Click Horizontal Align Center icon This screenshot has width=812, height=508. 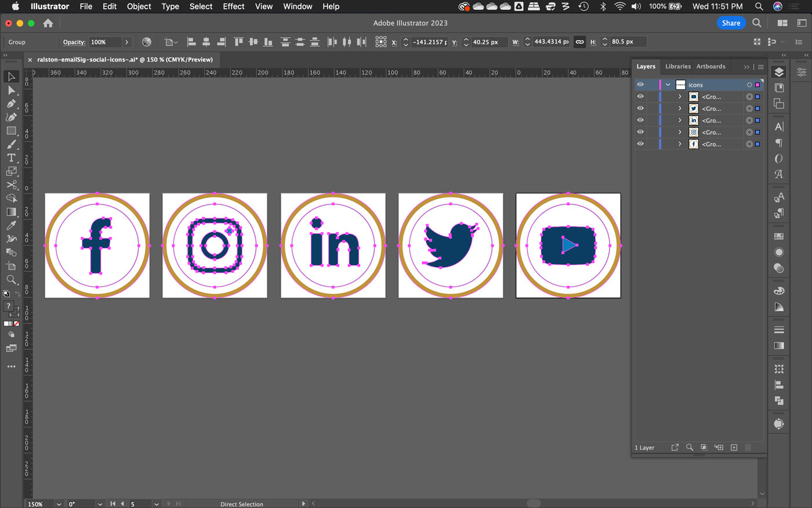pyautogui.click(x=206, y=42)
